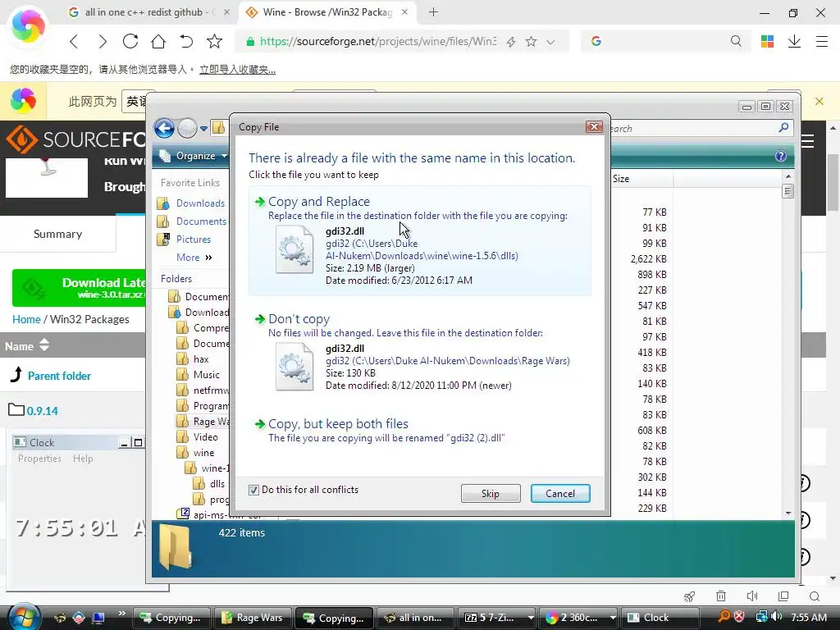Image resolution: width=840 pixels, height=630 pixels.
Task: Open the browser home page
Action: pos(158,41)
